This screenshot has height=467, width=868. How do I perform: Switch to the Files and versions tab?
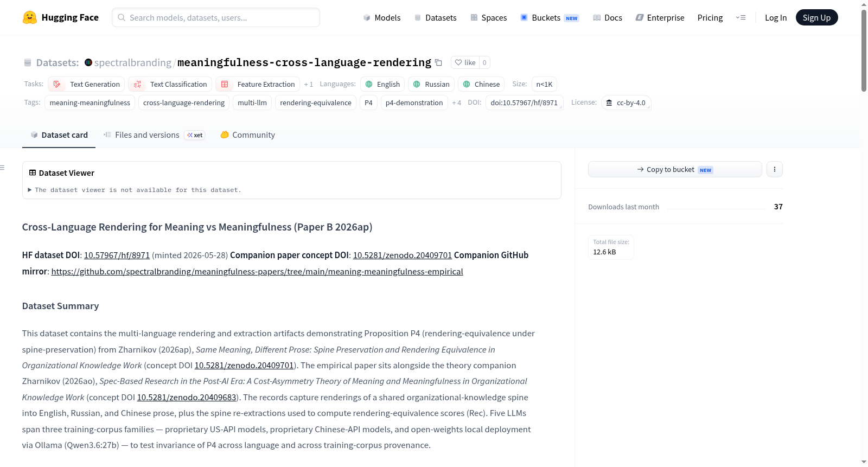point(154,135)
